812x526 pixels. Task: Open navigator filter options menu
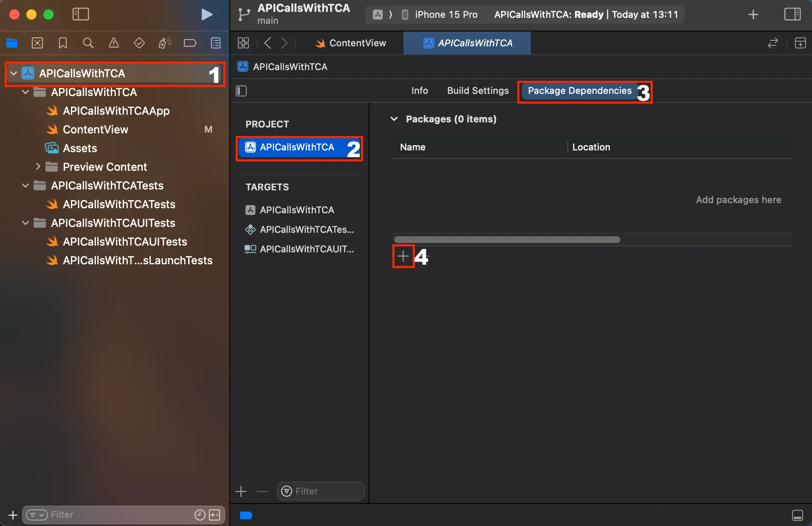pyautogui.click(x=37, y=515)
